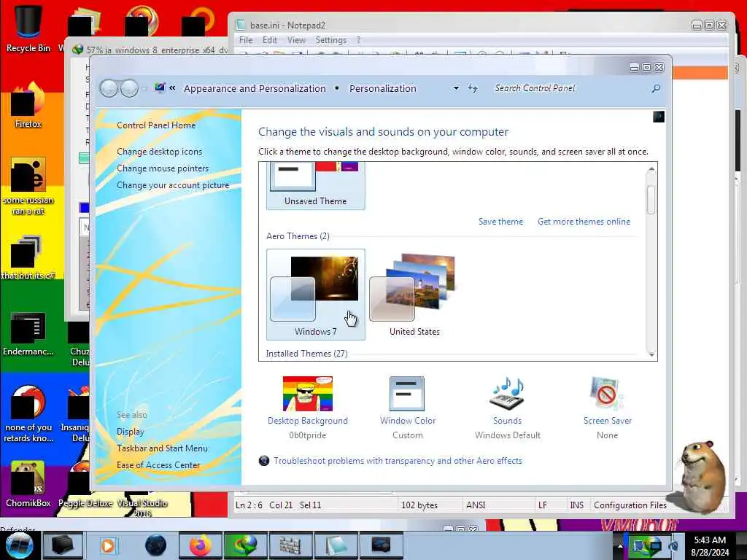Click 102 bytes in Notepad2 status bar
This screenshot has width=747, height=560.
click(x=419, y=505)
